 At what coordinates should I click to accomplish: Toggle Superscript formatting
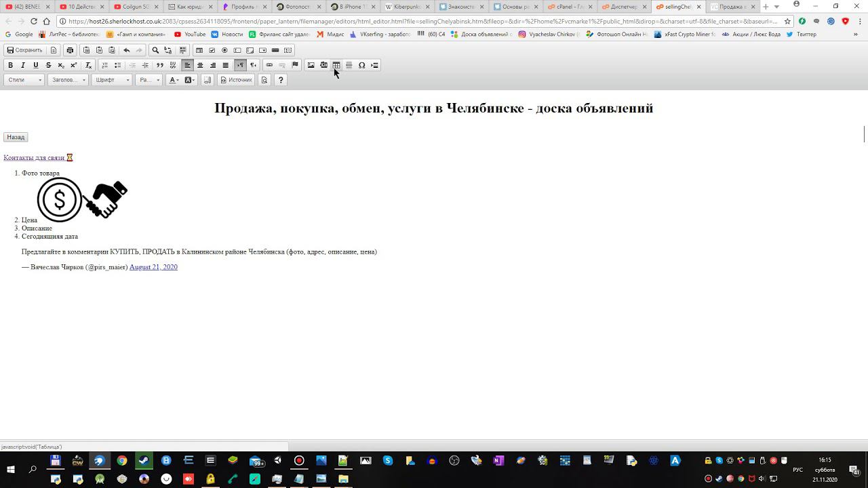click(x=74, y=65)
